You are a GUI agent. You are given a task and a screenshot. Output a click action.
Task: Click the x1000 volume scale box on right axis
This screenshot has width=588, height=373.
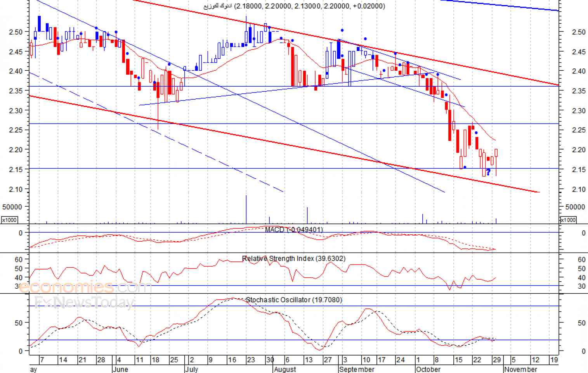click(568, 220)
